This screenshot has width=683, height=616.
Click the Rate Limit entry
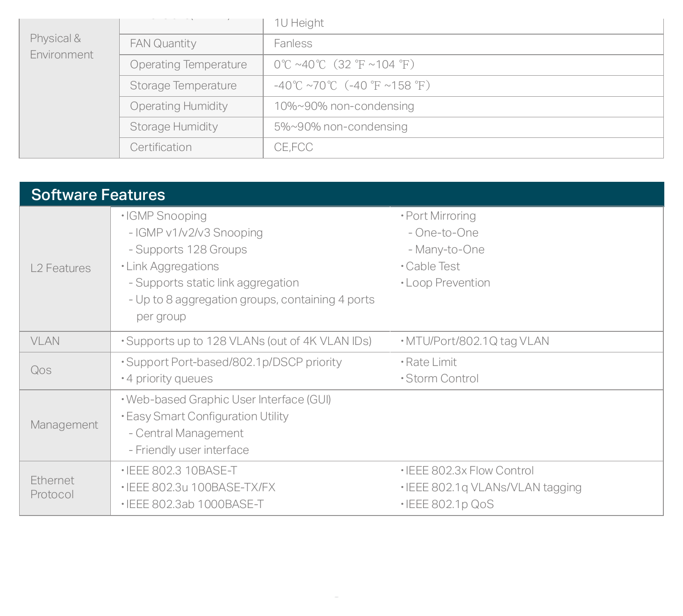pos(431,362)
